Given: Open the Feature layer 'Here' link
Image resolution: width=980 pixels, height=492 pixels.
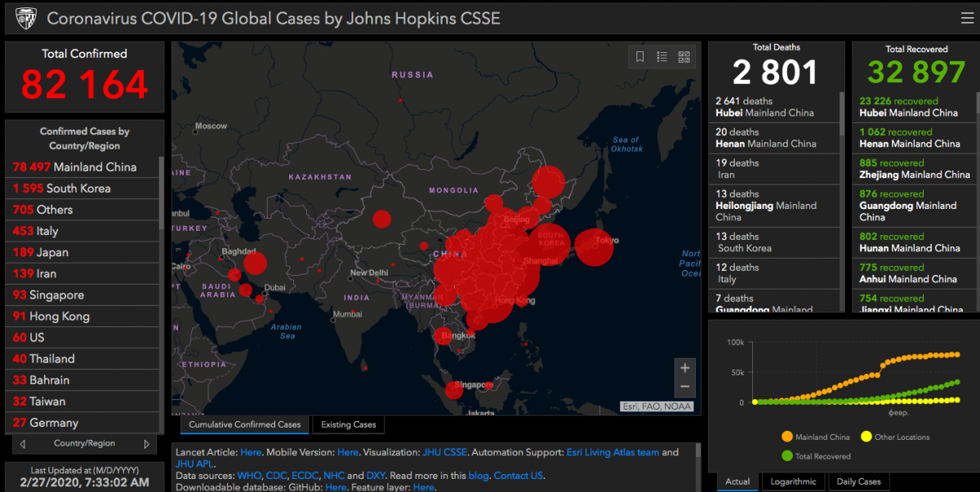Looking at the screenshot, I should pos(424,487).
